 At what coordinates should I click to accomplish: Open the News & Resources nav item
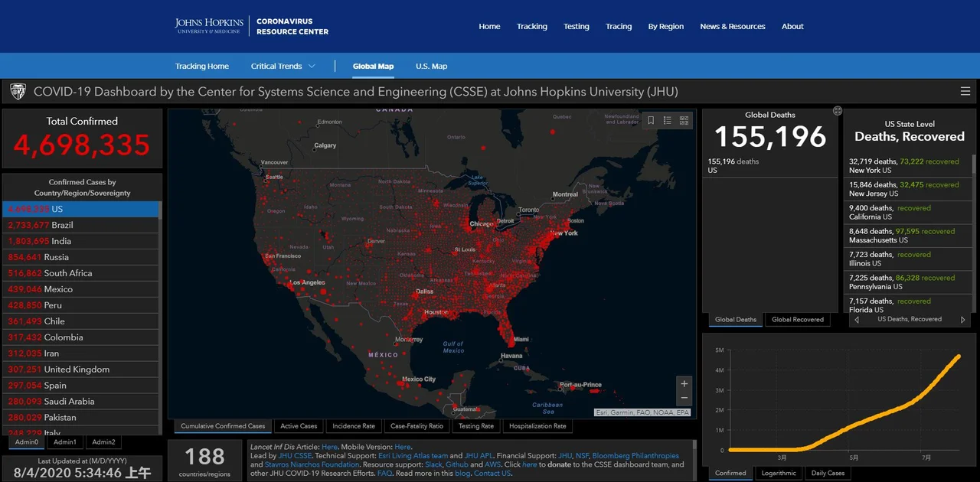coord(733,26)
